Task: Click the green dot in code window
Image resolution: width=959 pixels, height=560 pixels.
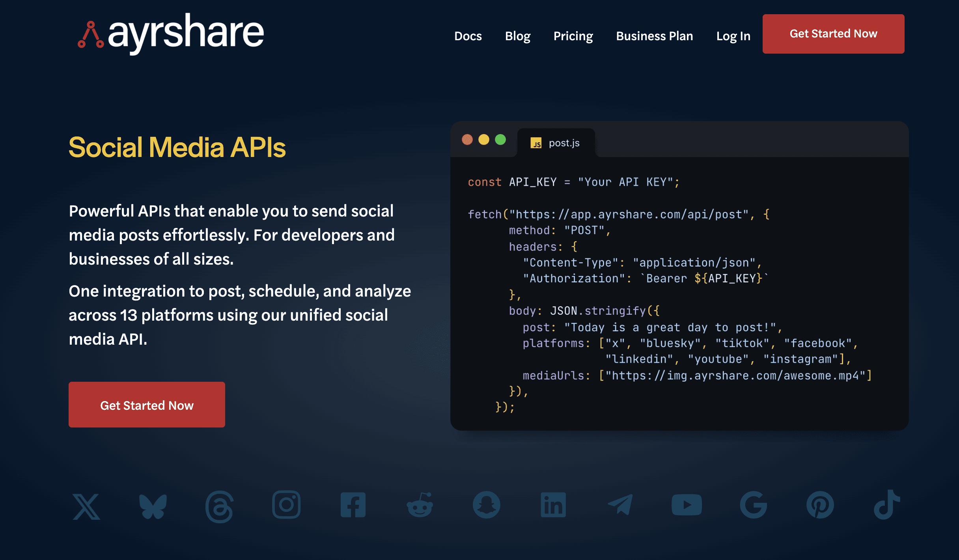Action: (x=500, y=140)
